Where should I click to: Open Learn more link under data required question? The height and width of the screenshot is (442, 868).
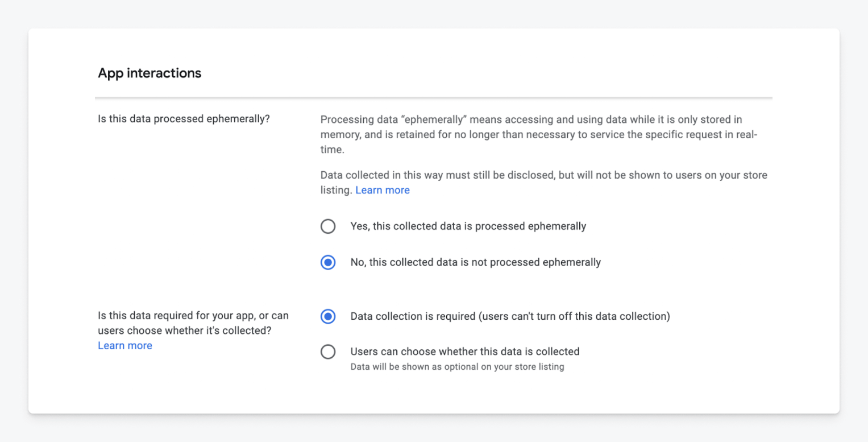click(x=125, y=345)
